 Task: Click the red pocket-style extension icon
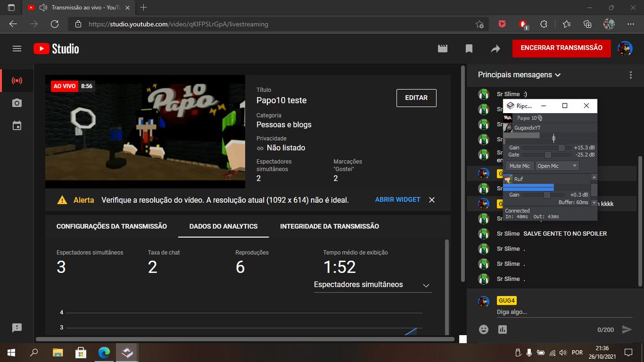tap(502, 24)
